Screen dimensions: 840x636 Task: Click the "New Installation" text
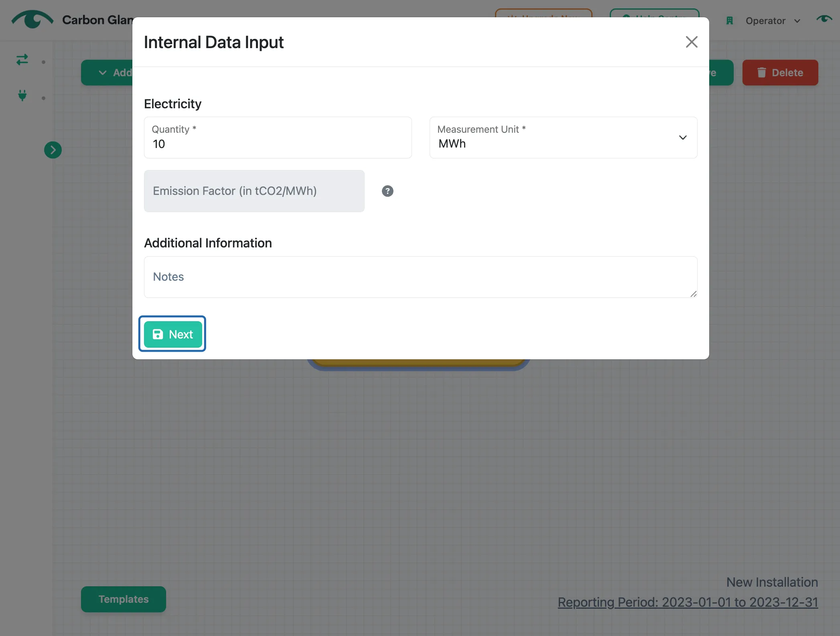click(x=772, y=582)
